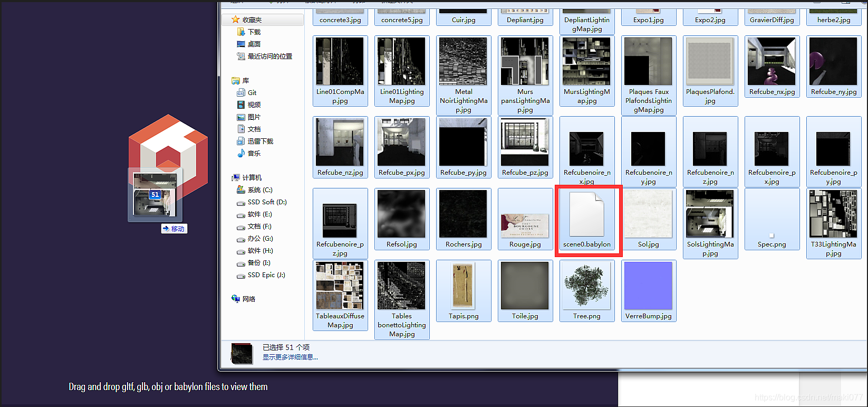Select Refcubenoire_ny.jpg thumbnail

click(648, 149)
